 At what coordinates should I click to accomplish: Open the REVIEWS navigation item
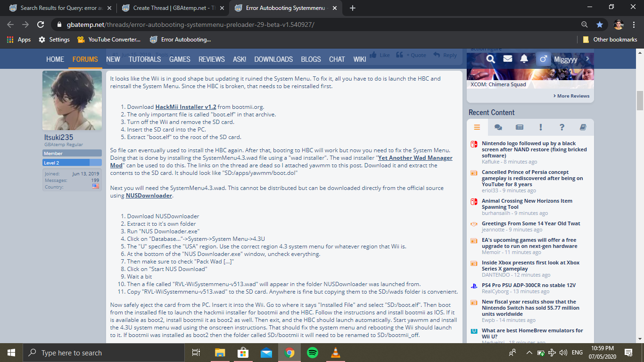click(x=212, y=59)
